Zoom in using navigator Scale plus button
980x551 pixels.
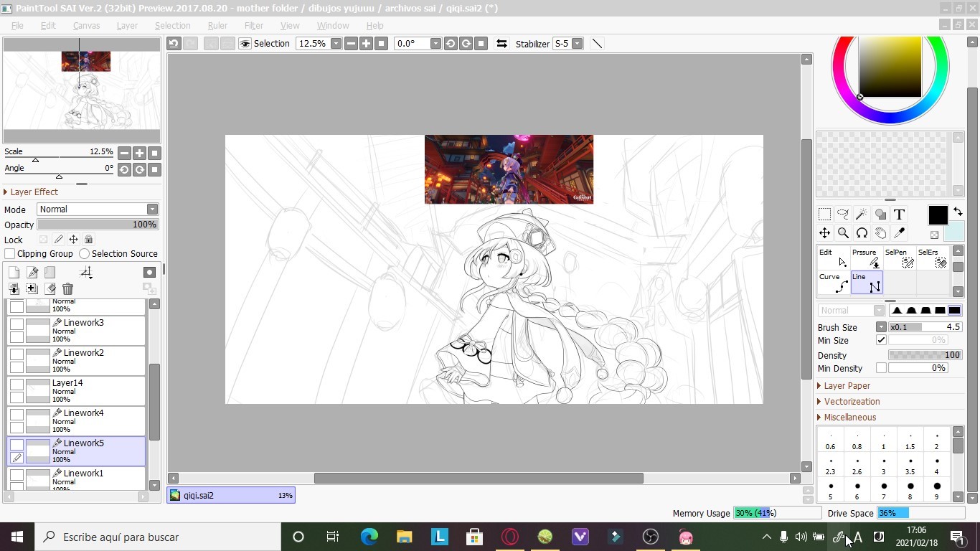click(x=139, y=153)
